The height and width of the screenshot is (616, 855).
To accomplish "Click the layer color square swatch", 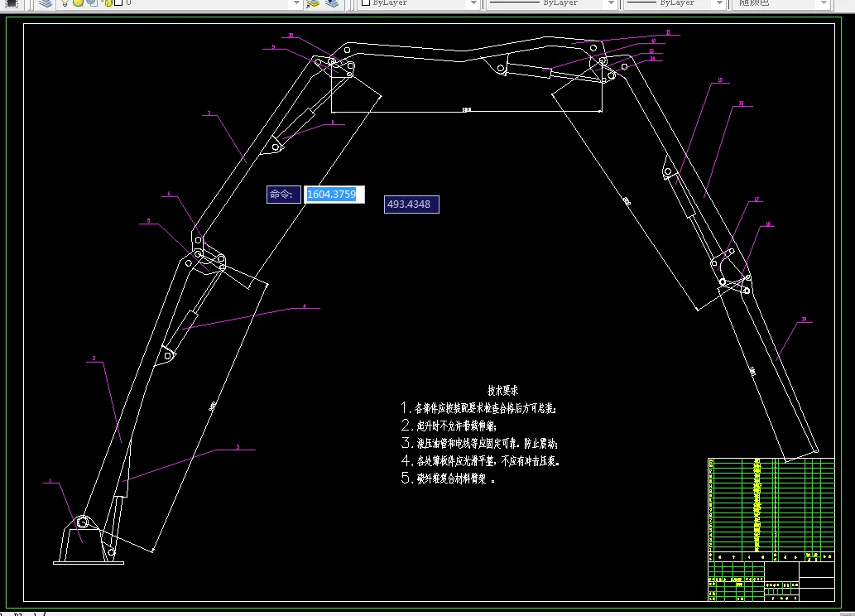I will [118, 2].
